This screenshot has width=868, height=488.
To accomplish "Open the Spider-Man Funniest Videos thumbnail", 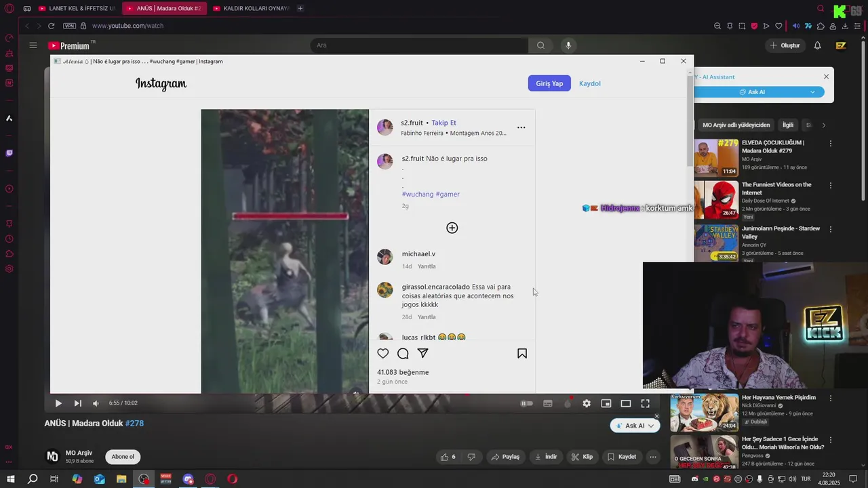I will click(716, 199).
